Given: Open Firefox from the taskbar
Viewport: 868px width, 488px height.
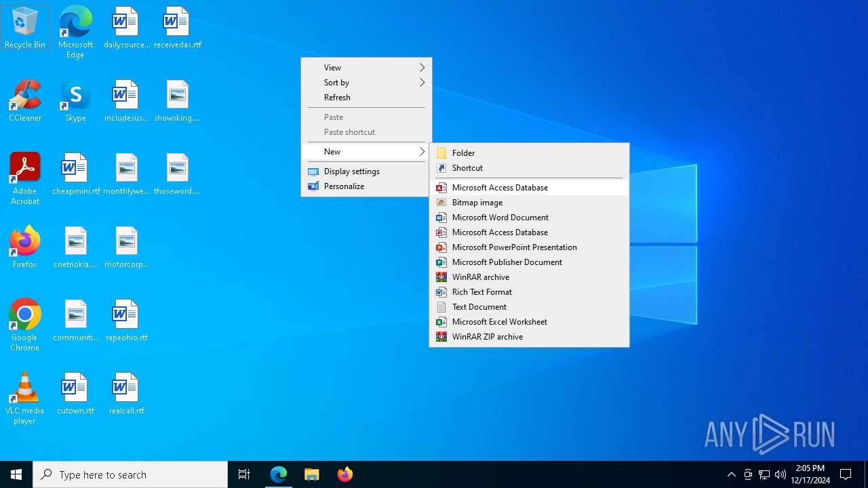Looking at the screenshot, I should [345, 474].
